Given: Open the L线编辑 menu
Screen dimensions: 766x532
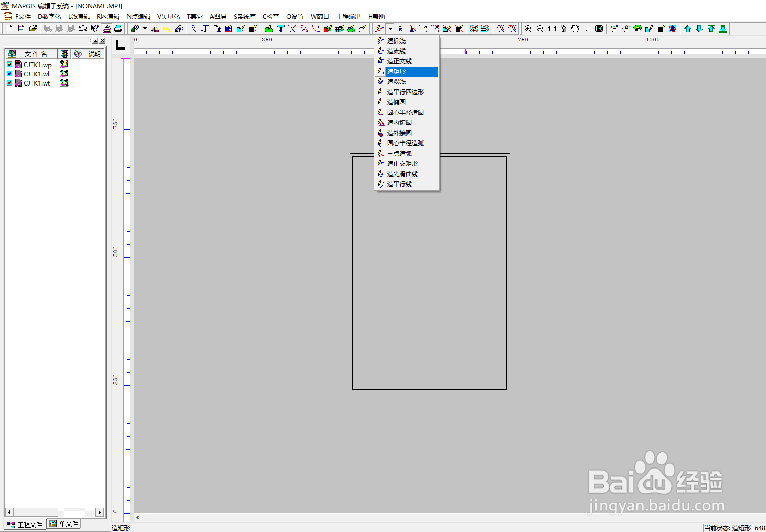Looking at the screenshot, I should tap(79, 17).
